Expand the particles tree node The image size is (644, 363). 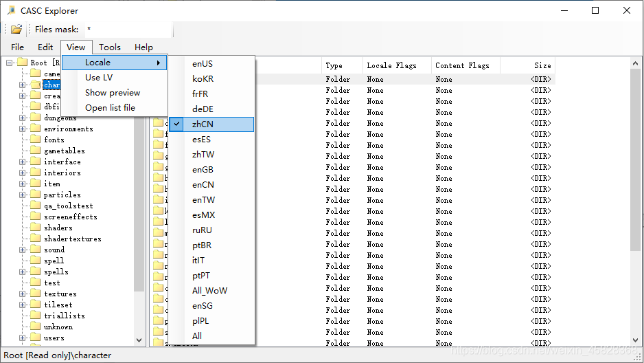(x=22, y=195)
